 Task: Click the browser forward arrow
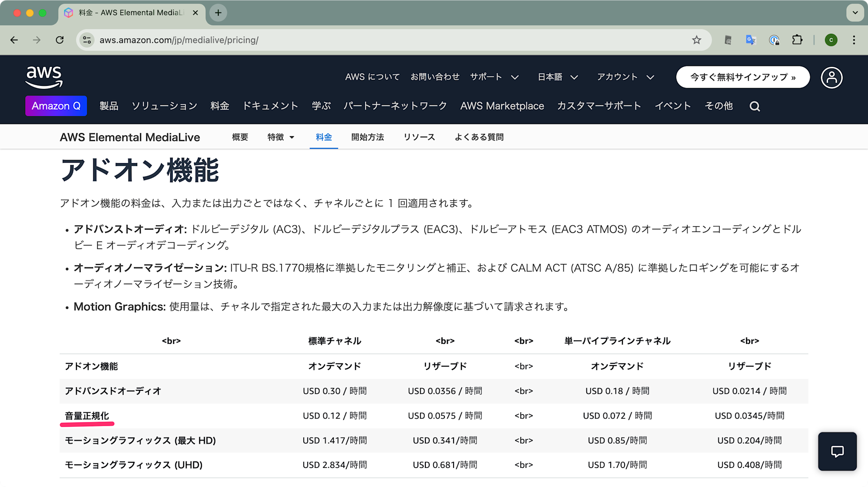tap(37, 40)
